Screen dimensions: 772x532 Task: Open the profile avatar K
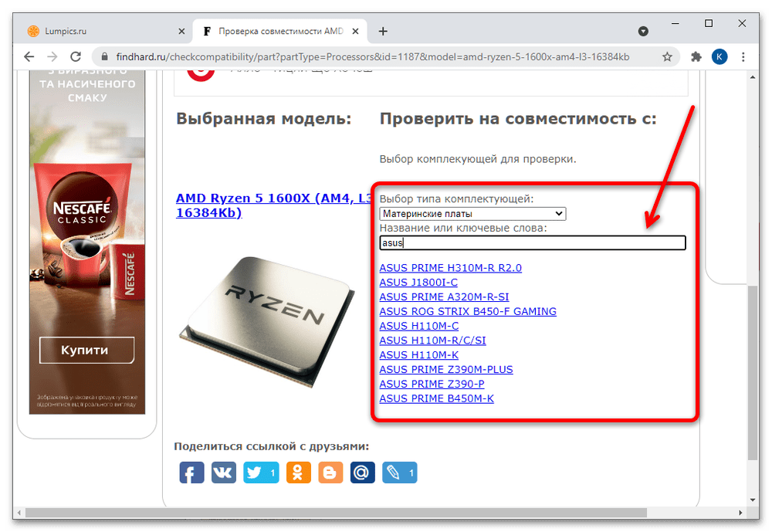pos(720,56)
